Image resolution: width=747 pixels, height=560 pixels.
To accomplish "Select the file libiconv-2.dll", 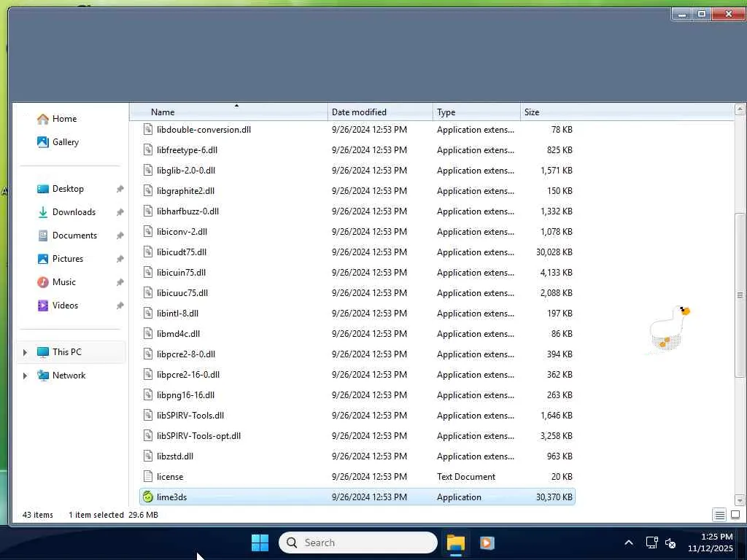I will tap(182, 232).
